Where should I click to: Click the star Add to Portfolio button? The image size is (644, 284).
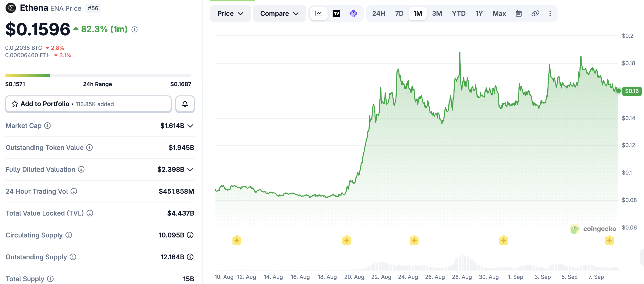[x=88, y=104]
